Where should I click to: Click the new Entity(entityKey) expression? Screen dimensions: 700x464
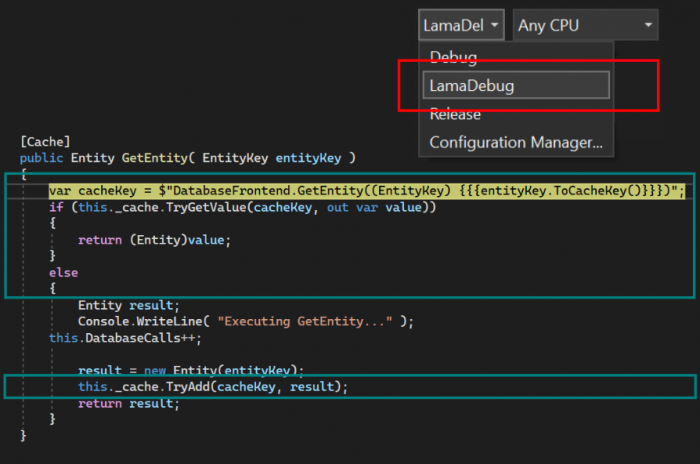pyautogui.click(x=221, y=370)
